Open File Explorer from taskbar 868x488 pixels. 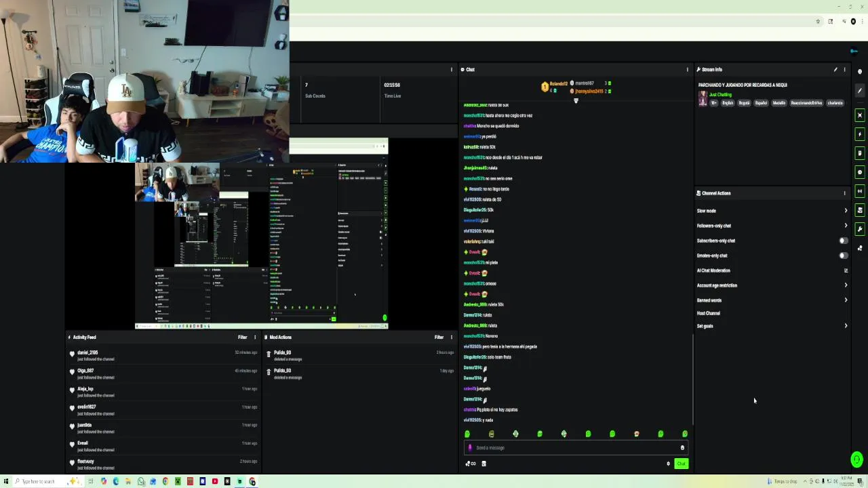[128, 481]
